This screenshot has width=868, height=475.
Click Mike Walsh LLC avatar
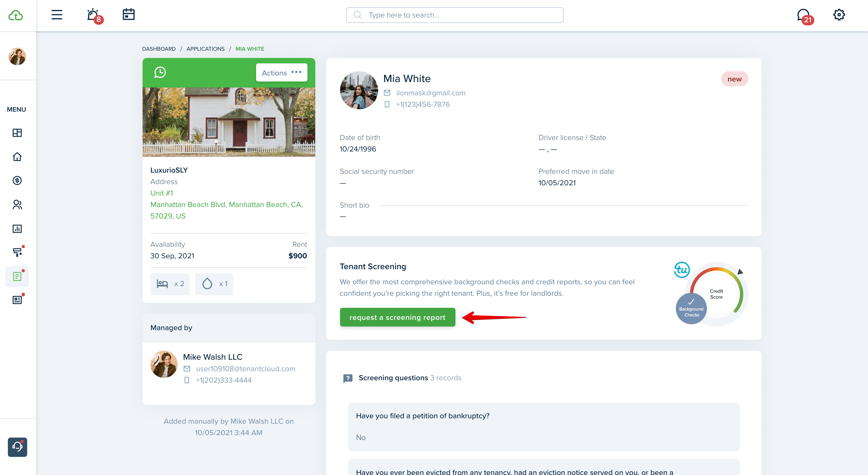(x=164, y=364)
